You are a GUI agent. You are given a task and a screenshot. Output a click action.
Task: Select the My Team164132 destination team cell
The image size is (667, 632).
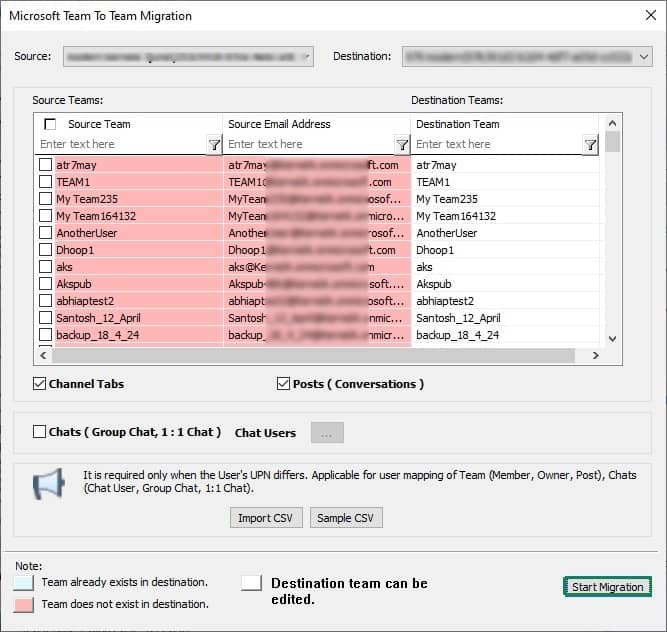(x=505, y=216)
